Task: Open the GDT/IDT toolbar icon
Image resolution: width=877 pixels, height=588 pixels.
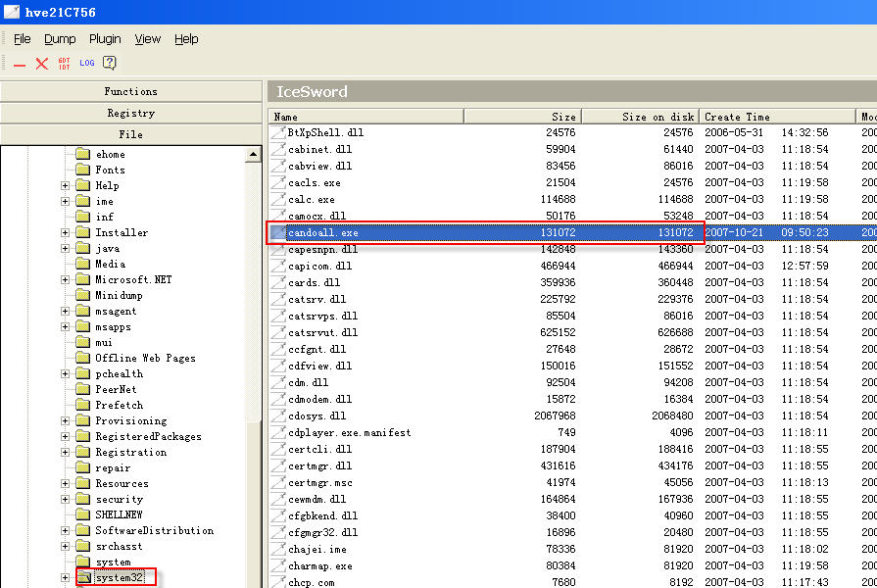Action: [x=64, y=64]
